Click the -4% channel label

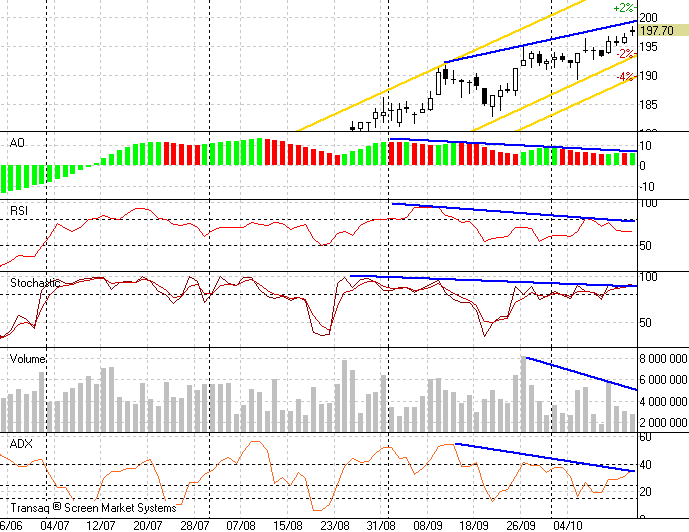pos(625,77)
